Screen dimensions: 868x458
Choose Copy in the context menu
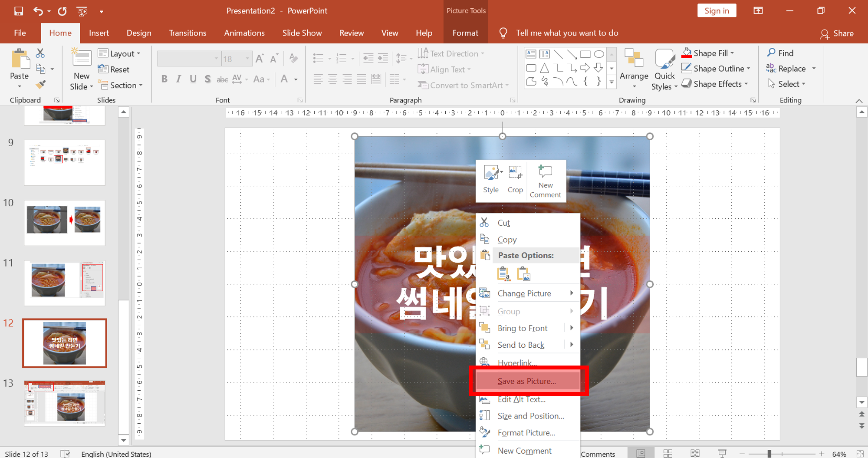click(x=528, y=240)
